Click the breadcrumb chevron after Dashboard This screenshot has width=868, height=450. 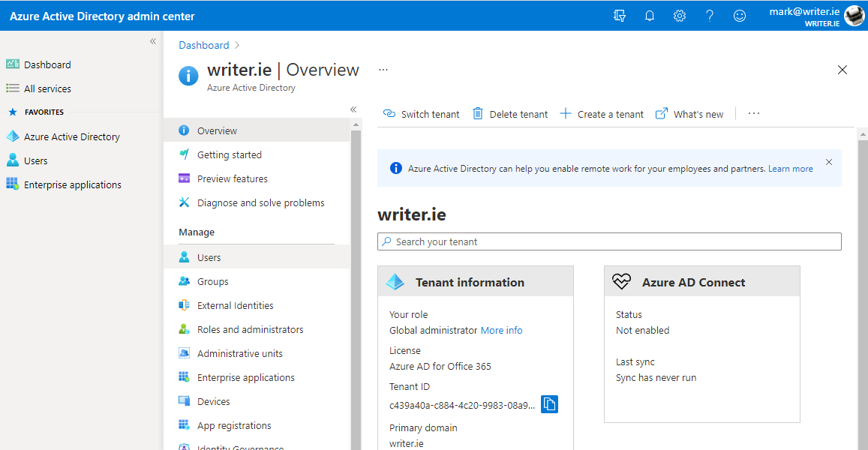[x=237, y=46]
